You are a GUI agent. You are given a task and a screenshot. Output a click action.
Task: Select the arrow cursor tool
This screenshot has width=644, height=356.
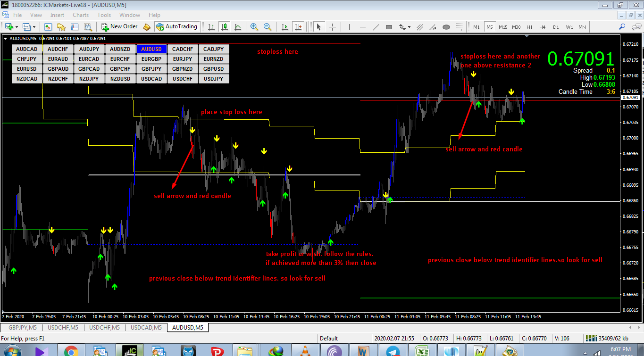point(318,27)
